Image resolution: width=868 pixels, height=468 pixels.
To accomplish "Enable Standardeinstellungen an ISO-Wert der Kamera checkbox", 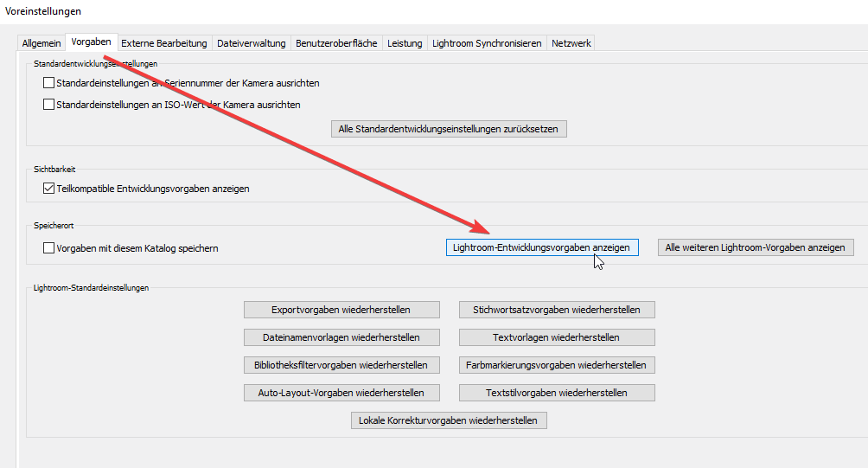I will pyautogui.click(x=49, y=105).
